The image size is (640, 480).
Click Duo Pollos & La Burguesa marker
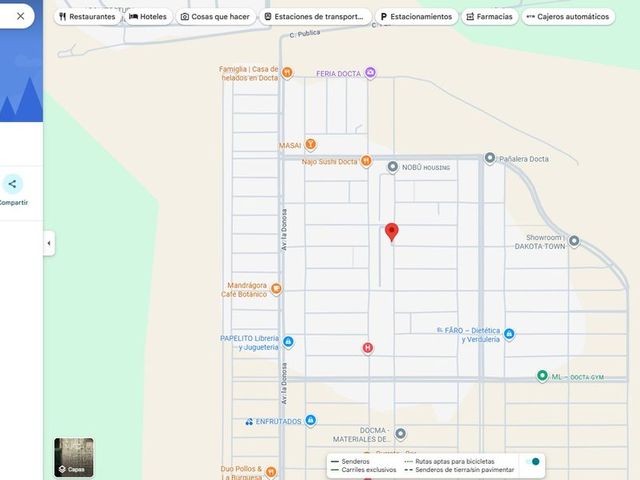click(271, 472)
